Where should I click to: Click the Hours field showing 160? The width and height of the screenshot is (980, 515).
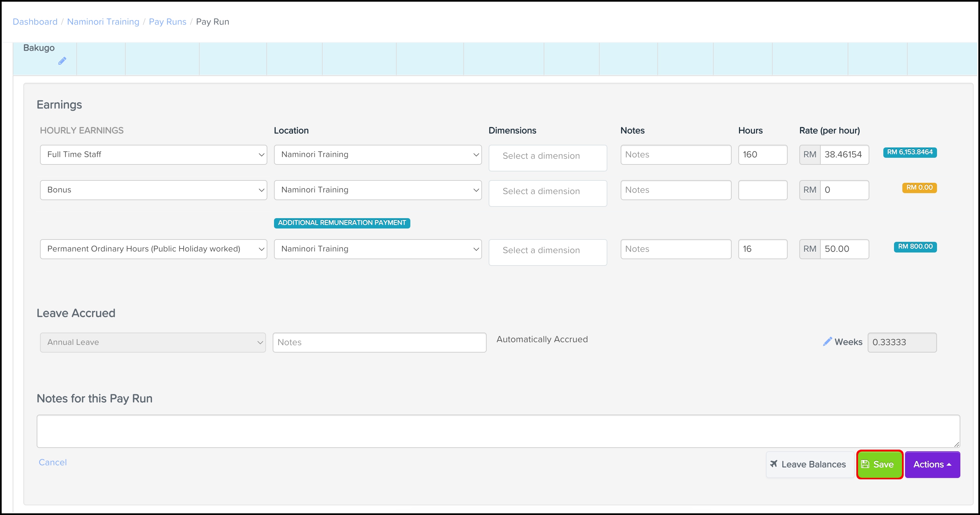762,154
